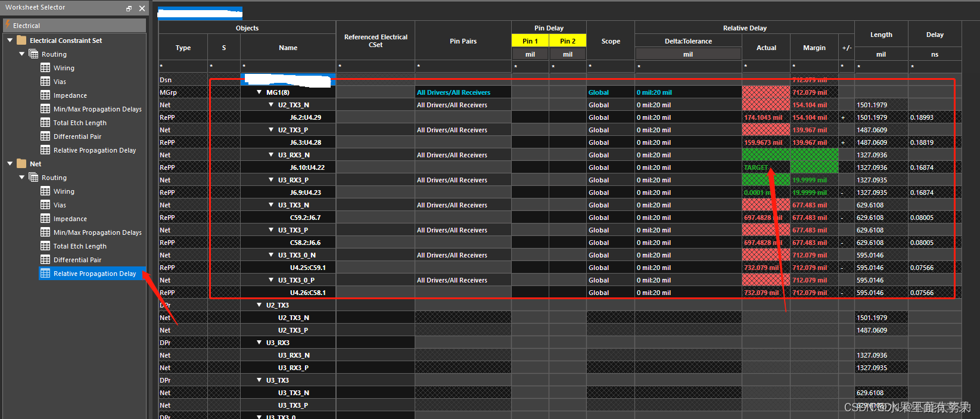Click blue All Drivers/All Receivers in MG1 row
The image size is (980, 419).
[453, 92]
